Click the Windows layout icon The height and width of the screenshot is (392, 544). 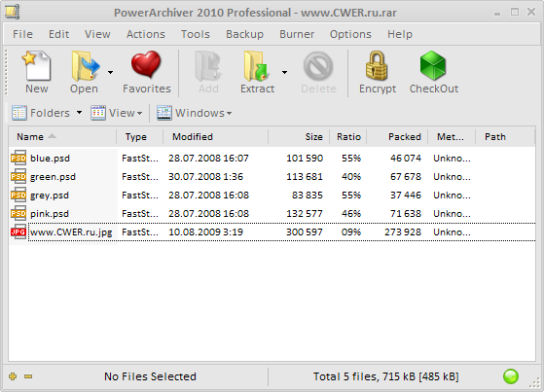(x=164, y=113)
